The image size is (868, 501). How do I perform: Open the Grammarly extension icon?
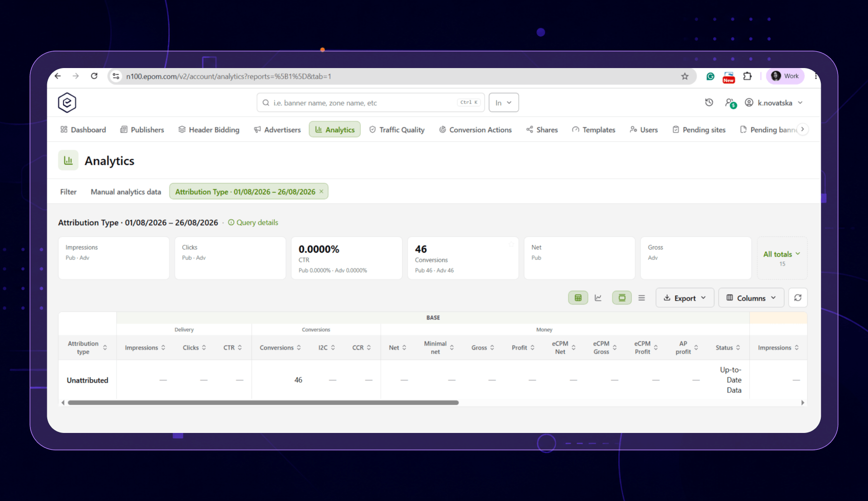click(x=710, y=76)
